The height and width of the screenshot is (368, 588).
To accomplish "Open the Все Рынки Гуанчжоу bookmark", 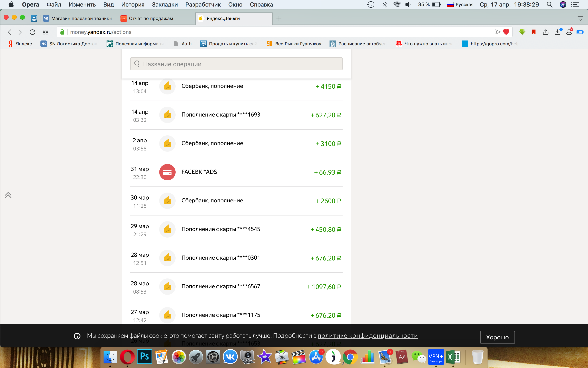I will (x=294, y=44).
